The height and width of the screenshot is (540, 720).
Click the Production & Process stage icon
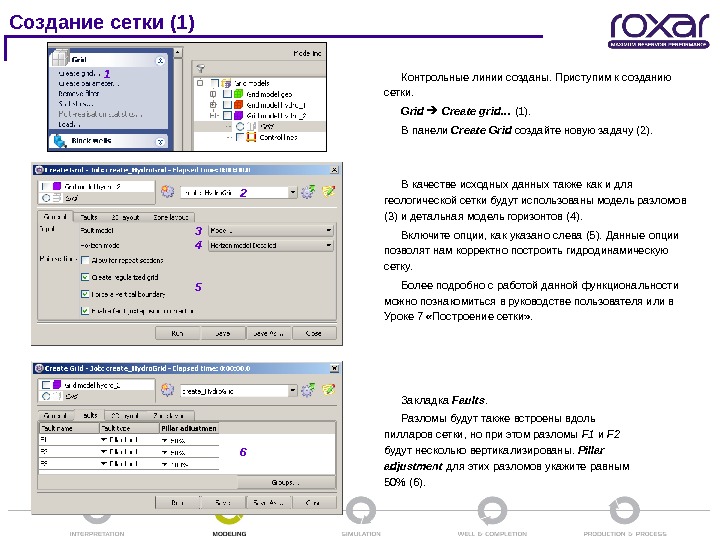coord(624,511)
